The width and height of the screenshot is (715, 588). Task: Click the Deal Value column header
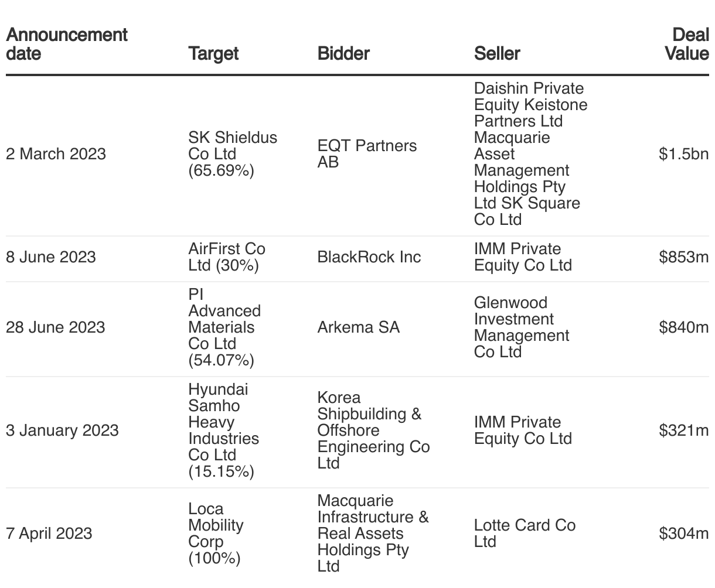click(687, 44)
